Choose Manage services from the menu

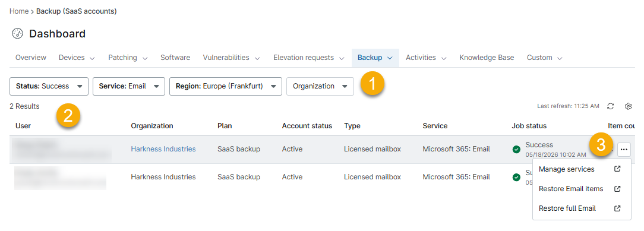tap(582, 169)
